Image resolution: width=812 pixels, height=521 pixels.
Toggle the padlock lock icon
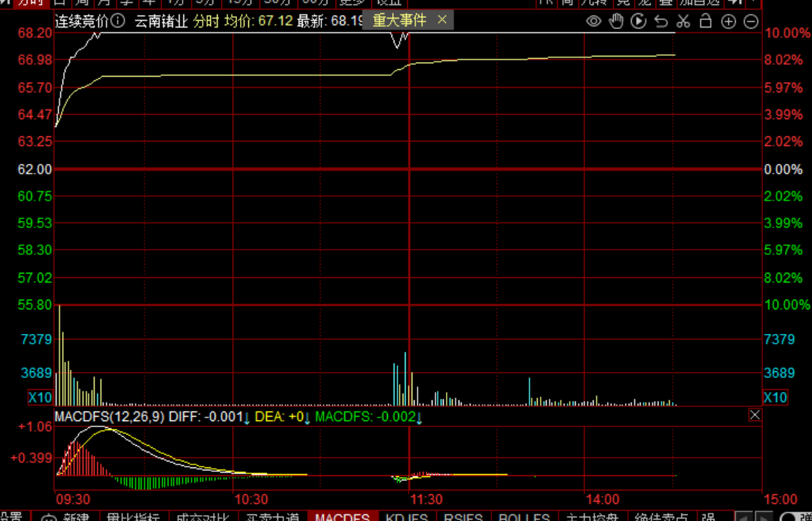click(705, 21)
